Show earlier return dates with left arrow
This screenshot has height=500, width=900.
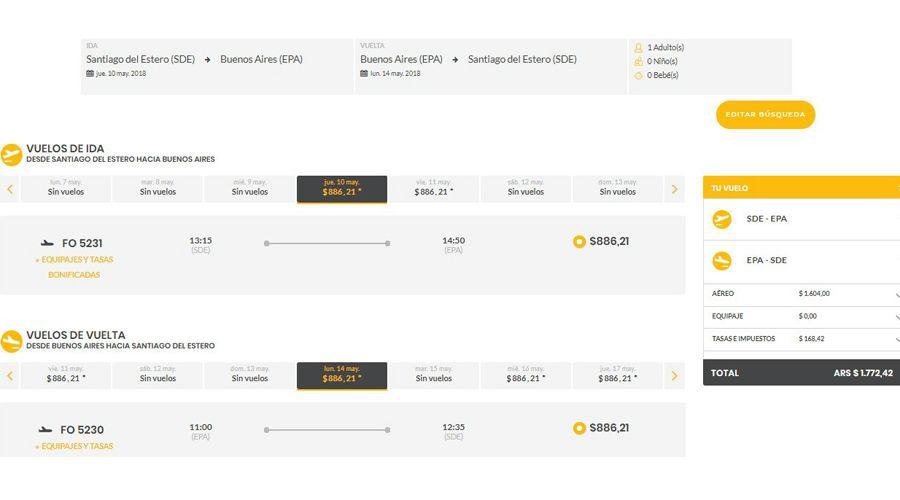coord(10,376)
